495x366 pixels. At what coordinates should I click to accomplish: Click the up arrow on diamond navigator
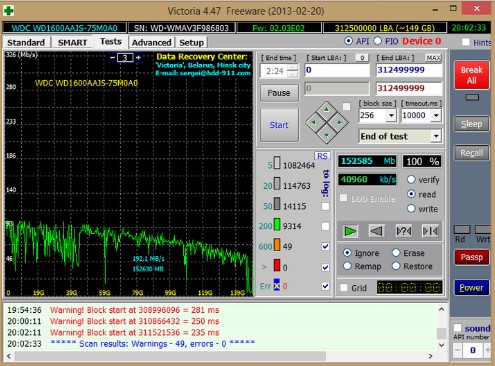click(x=327, y=109)
